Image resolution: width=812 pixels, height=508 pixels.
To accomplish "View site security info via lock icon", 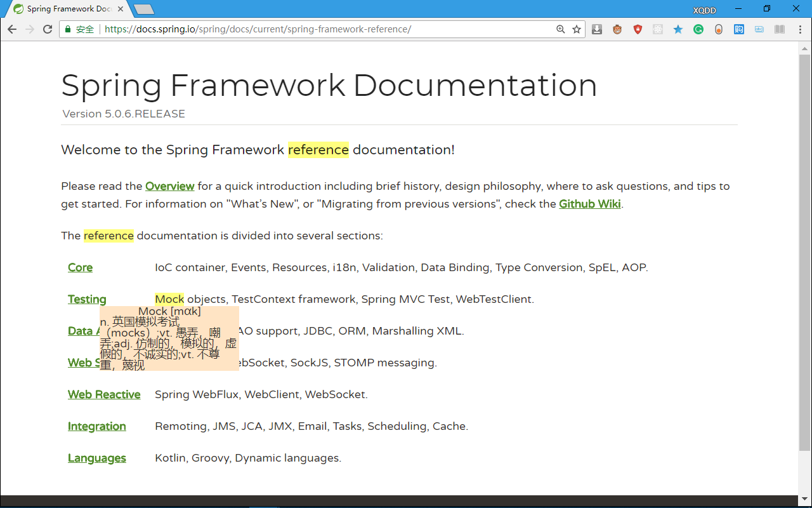I will coord(68,29).
